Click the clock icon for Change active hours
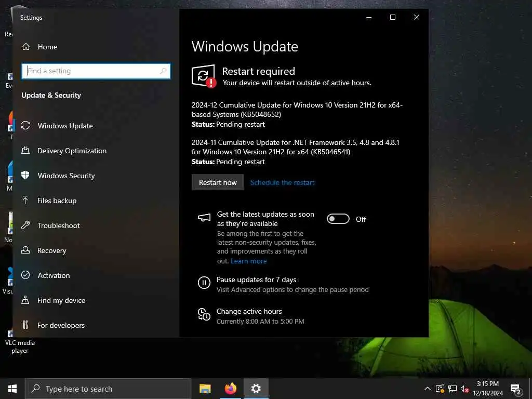532x399 pixels. point(204,314)
